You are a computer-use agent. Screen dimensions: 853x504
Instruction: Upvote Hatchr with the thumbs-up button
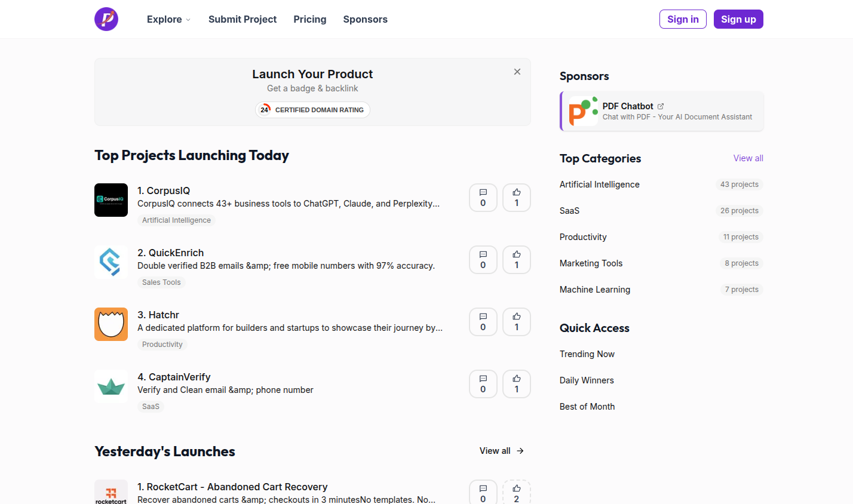point(517,322)
